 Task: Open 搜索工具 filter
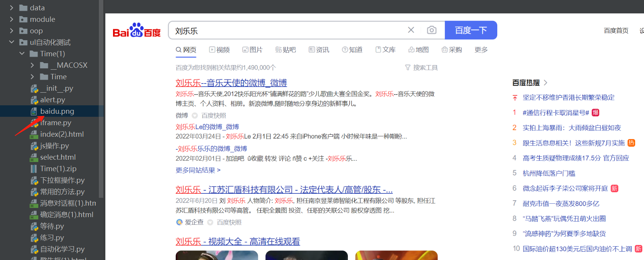coord(421,68)
